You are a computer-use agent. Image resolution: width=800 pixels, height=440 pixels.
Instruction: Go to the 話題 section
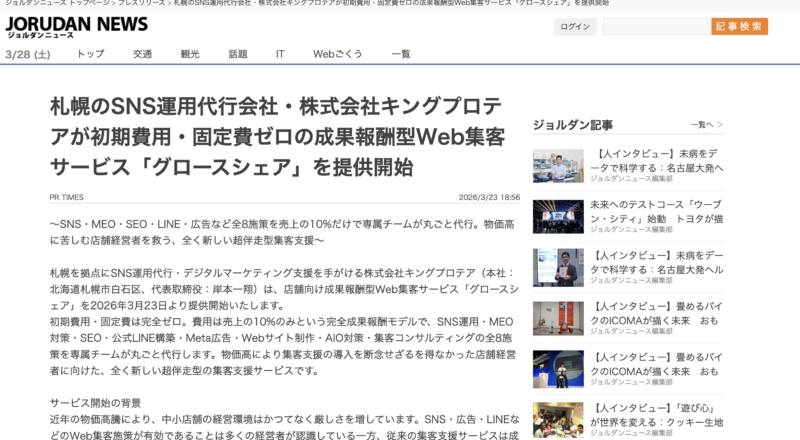pos(237,54)
